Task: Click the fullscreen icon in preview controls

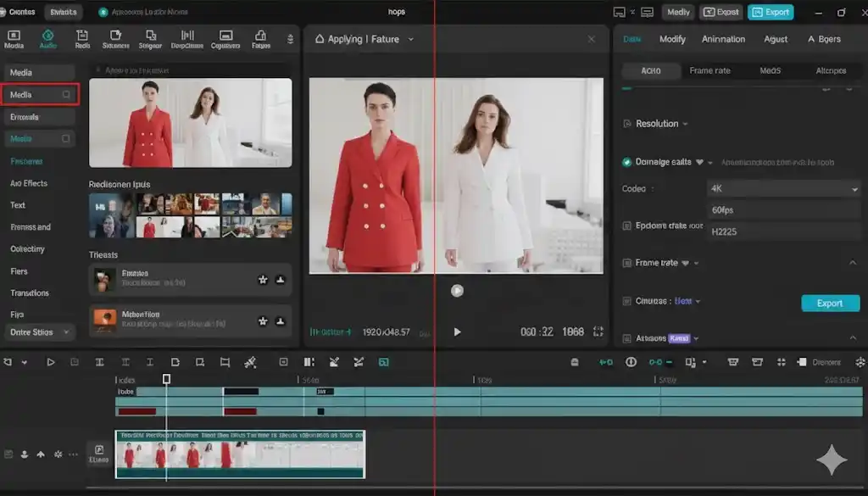Action: (x=598, y=332)
